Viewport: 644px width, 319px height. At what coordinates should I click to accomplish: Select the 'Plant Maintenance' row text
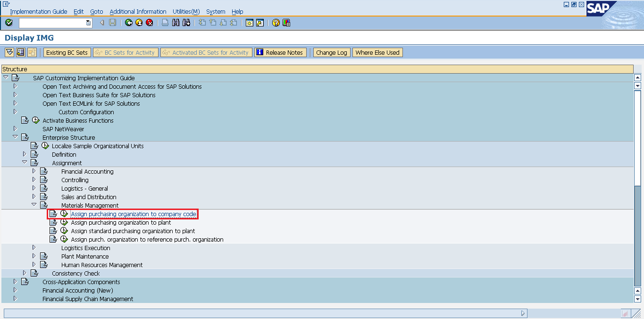tap(85, 257)
